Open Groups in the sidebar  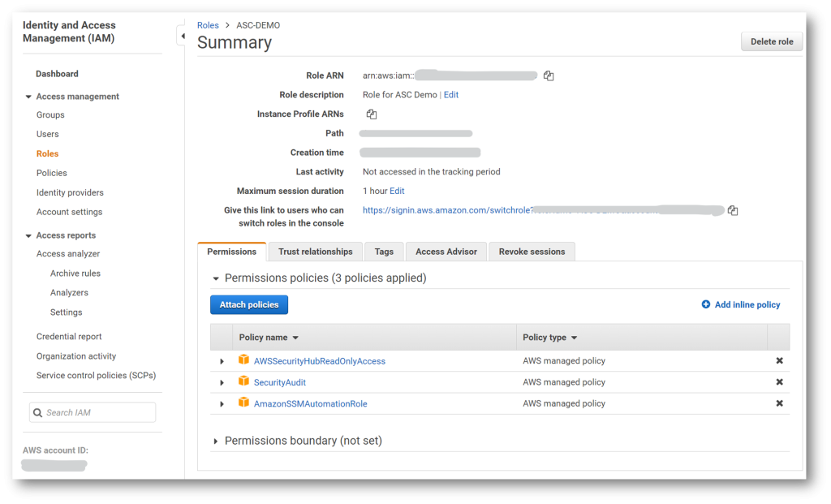pos(50,115)
